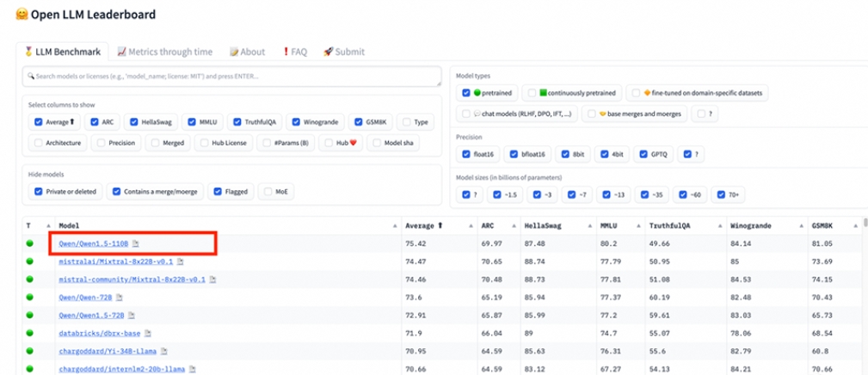Toggle Private or deleted hide option
The image size is (868, 375).
coord(38,192)
